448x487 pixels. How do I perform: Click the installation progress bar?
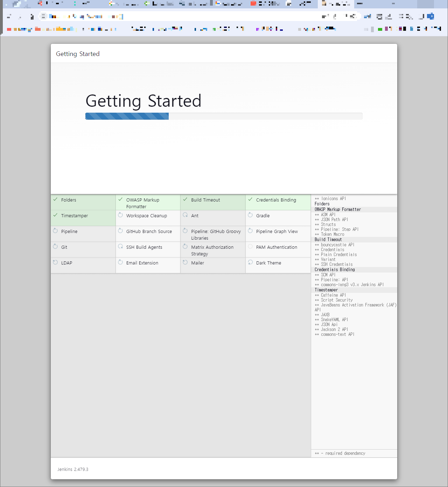(x=224, y=116)
